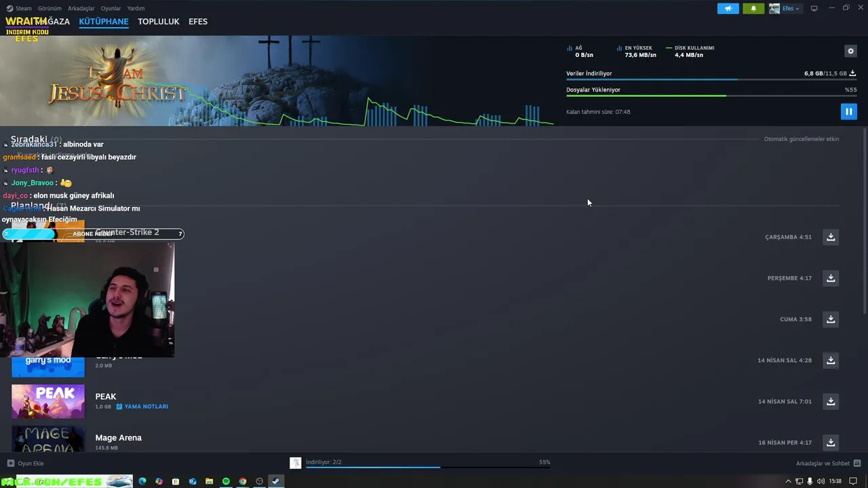Open the EFES profile tab
This screenshot has height=488, width=868.
[198, 22]
